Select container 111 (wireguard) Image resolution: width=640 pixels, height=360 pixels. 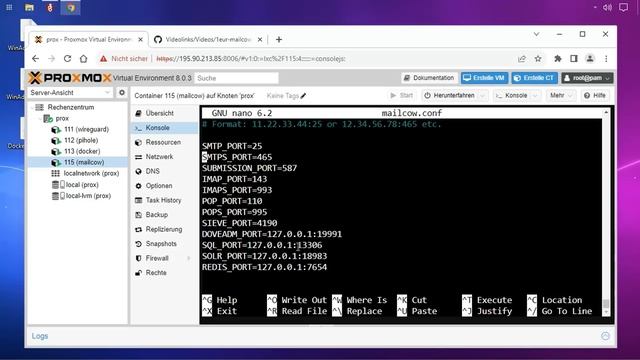[x=86, y=129]
